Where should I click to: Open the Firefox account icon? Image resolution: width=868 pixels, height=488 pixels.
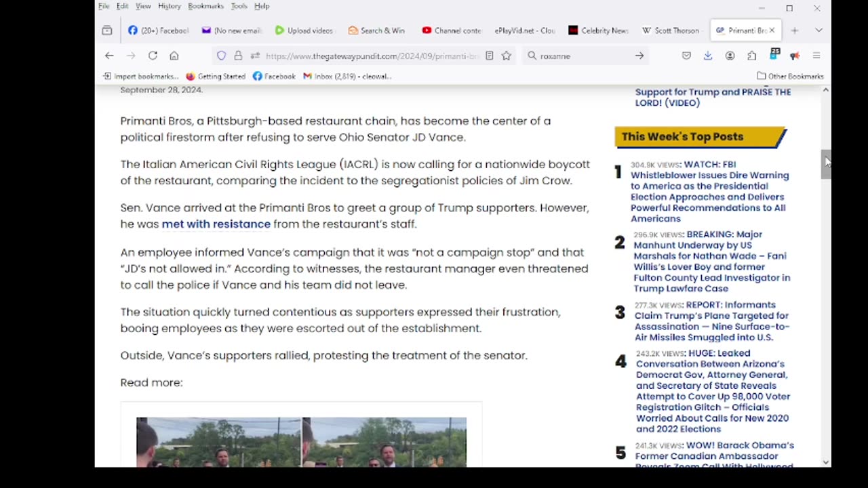pyautogui.click(x=730, y=56)
